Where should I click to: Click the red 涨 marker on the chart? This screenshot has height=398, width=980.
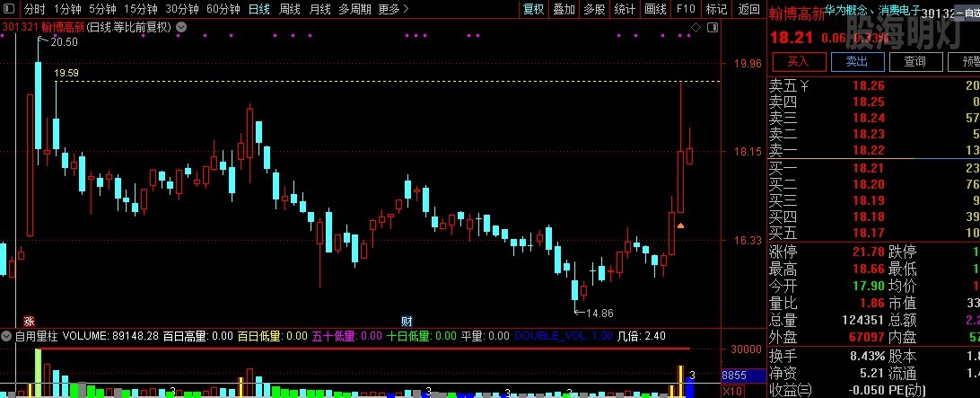point(29,320)
